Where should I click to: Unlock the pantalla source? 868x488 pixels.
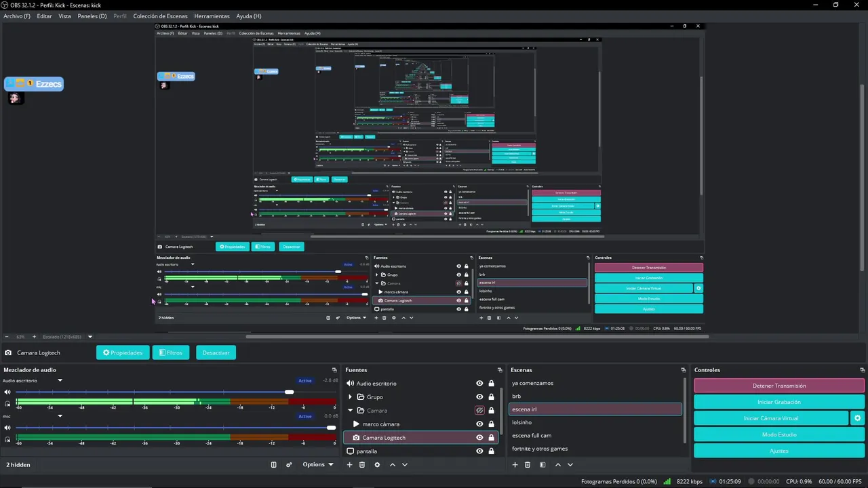click(492, 451)
